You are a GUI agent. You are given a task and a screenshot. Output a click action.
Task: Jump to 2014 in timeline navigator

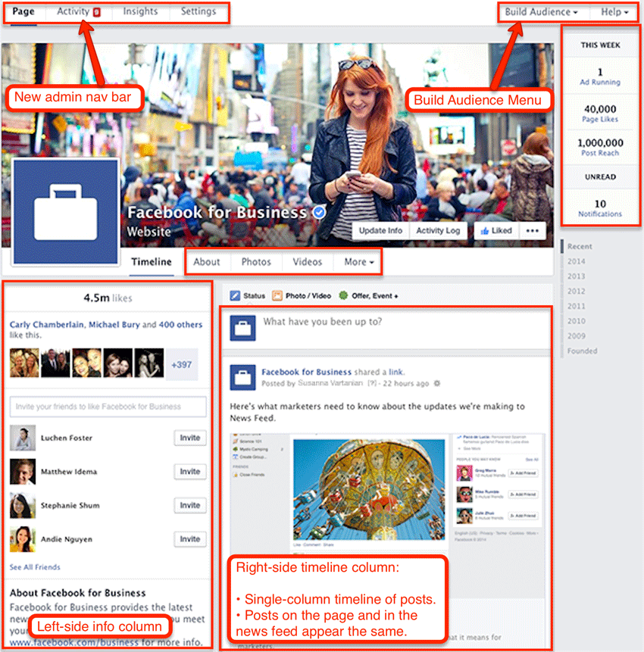tap(576, 261)
